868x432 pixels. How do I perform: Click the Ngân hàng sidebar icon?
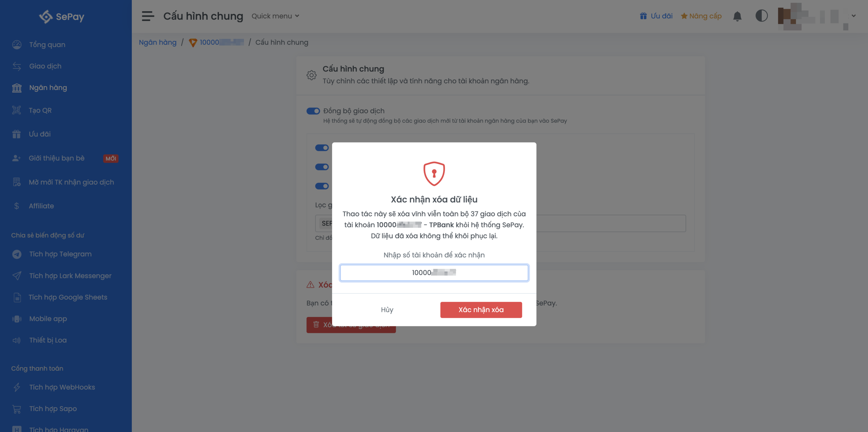(17, 88)
